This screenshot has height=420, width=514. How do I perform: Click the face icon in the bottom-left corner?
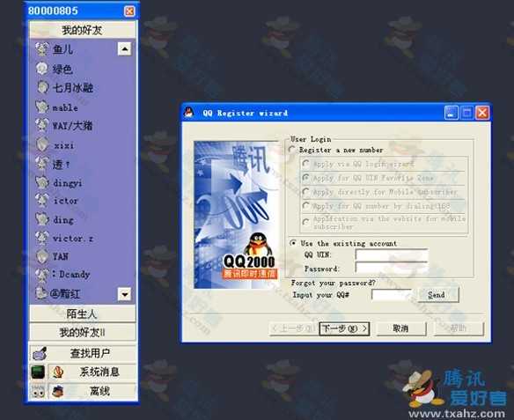(38, 391)
